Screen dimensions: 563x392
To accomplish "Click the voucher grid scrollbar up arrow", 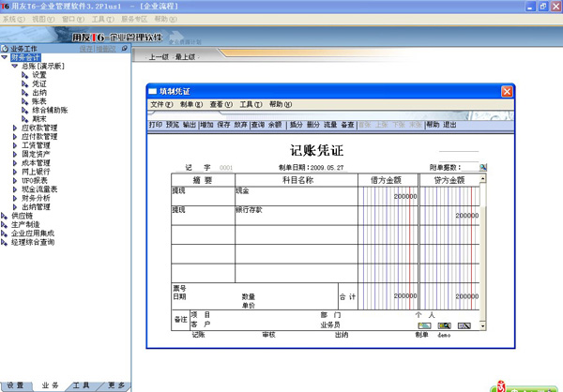I will (x=483, y=178).
